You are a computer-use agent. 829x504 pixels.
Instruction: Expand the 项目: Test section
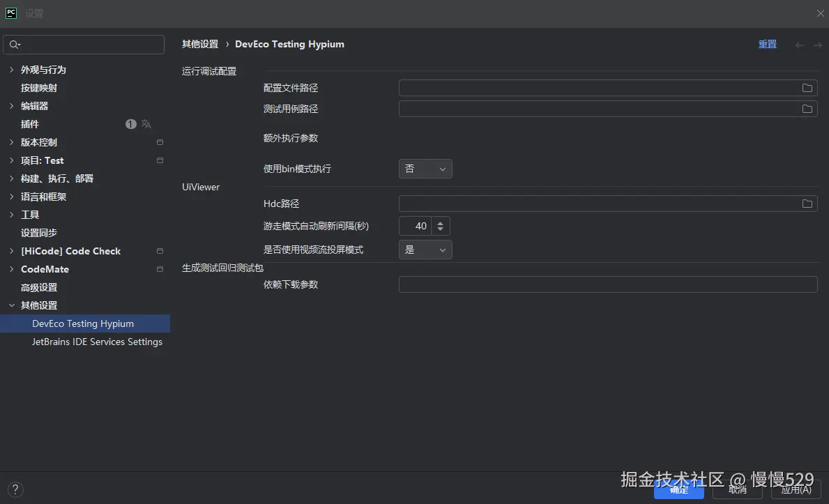[12, 160]
